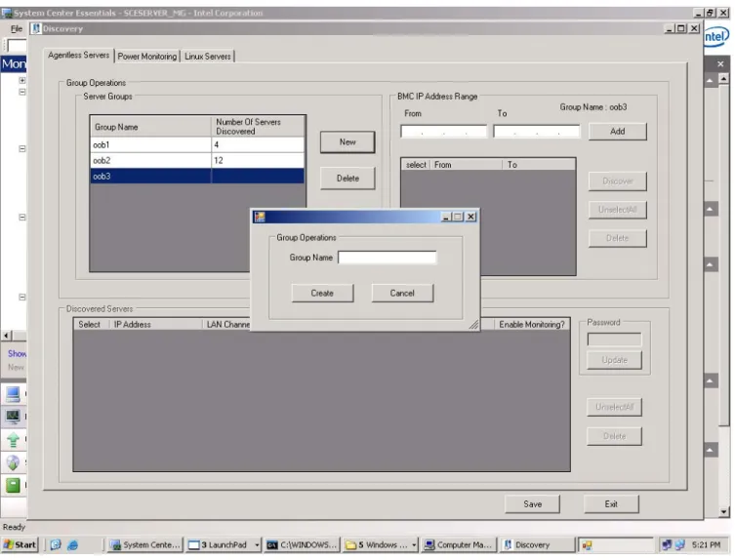Select the oob1 group row
Viewport: 735px width, 560px height.
tap(197, 144)
